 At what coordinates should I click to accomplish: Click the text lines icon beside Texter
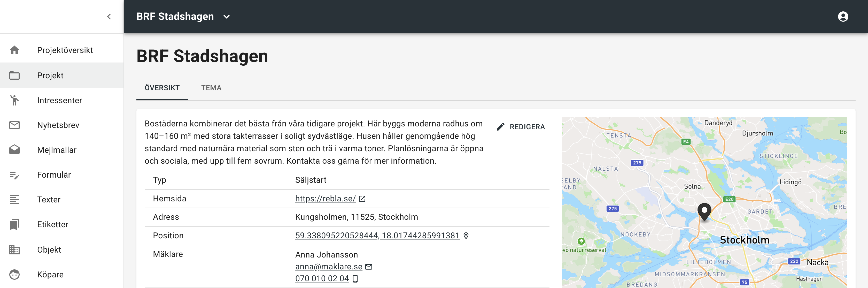[x=14, y=200]
